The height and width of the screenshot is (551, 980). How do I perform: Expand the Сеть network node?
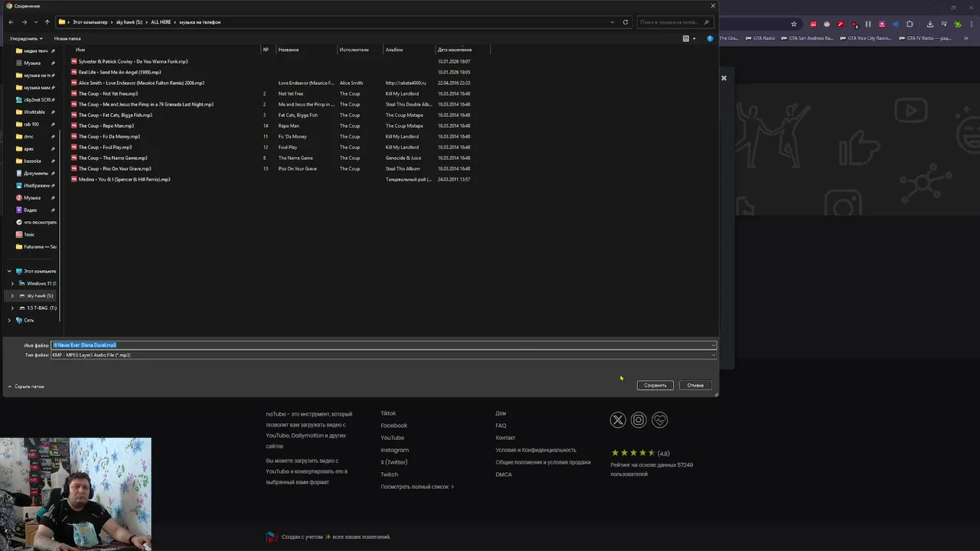(9, 320)
